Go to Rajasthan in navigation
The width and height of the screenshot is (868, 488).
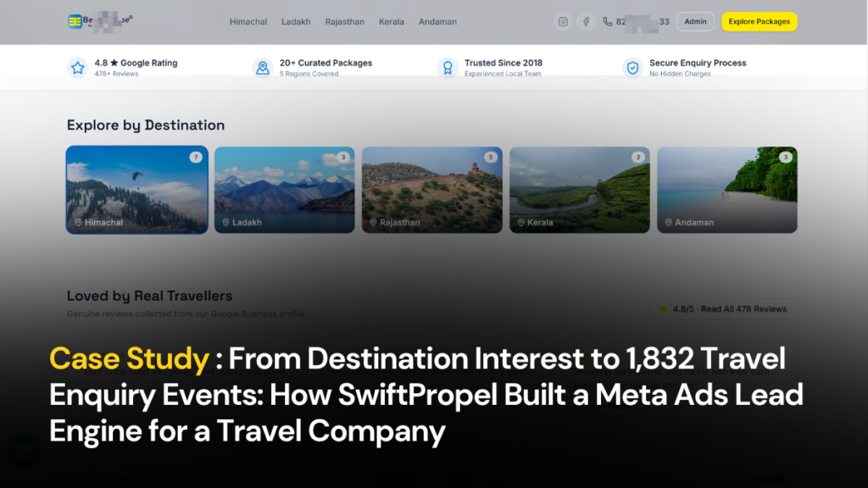click(x=344, y=21)
